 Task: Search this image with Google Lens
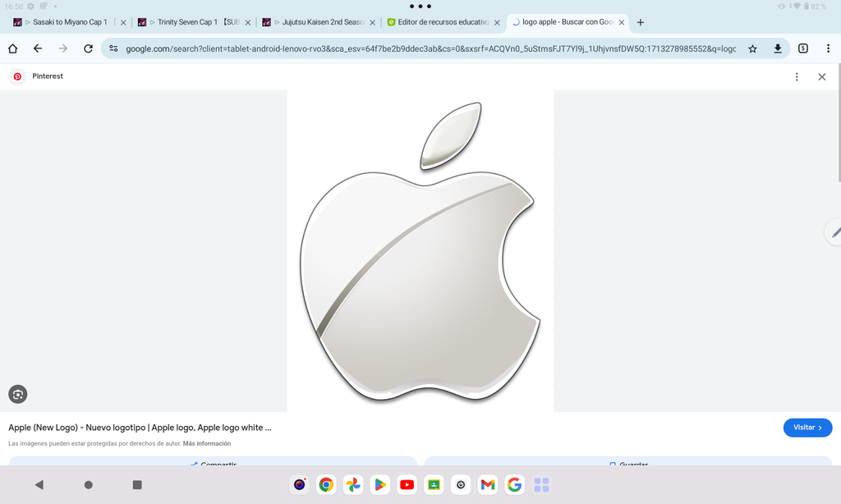[x=18, y=395]
